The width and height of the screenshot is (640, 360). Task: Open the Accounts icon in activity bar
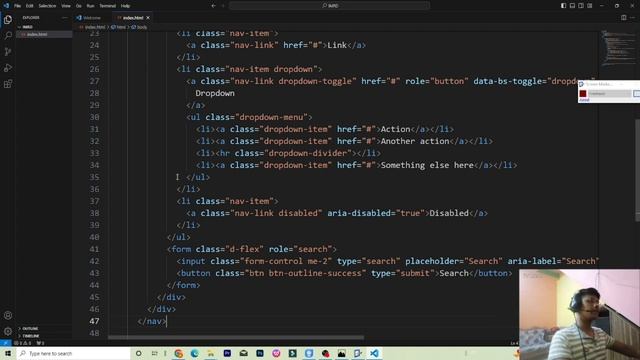[8, 315]
